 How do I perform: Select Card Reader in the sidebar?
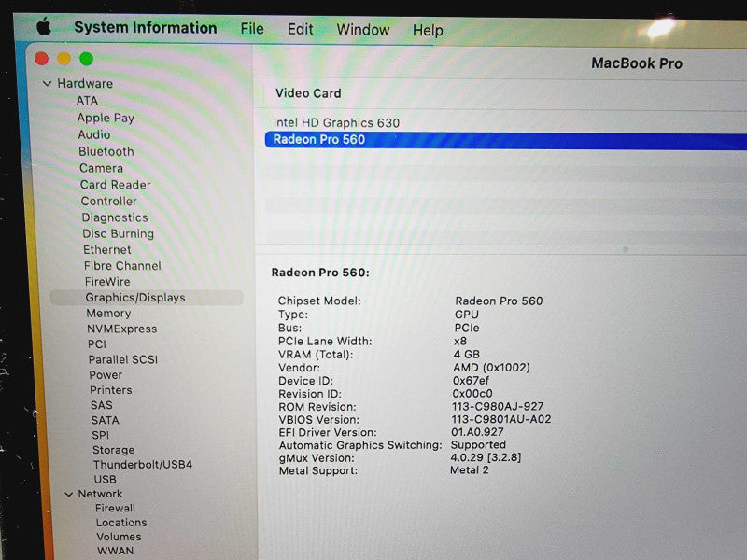(x=115, y=185)
